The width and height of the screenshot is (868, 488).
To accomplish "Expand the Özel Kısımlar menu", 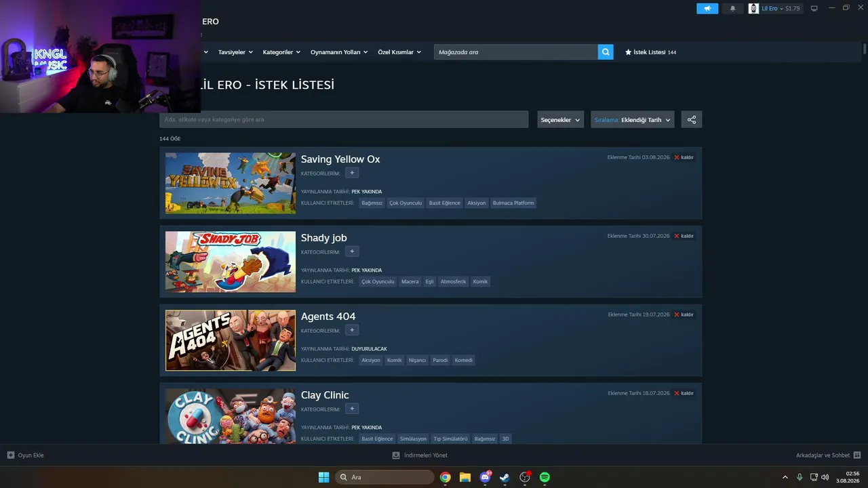I will tap(399, 52).
